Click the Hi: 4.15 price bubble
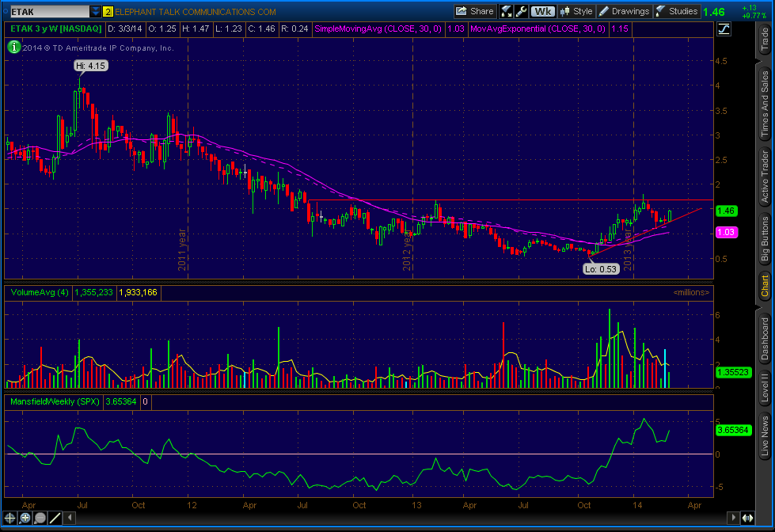Screen dimensions: 775x532 coord(91,66)
